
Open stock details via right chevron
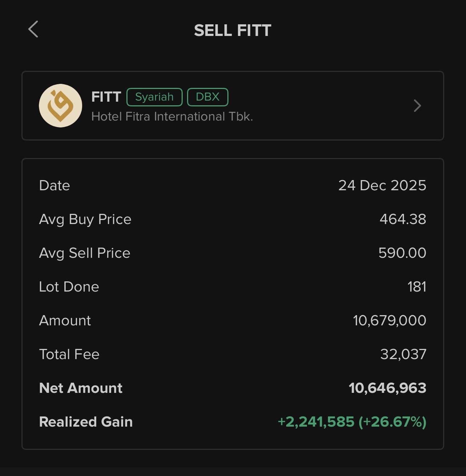(x=417, y=106)
